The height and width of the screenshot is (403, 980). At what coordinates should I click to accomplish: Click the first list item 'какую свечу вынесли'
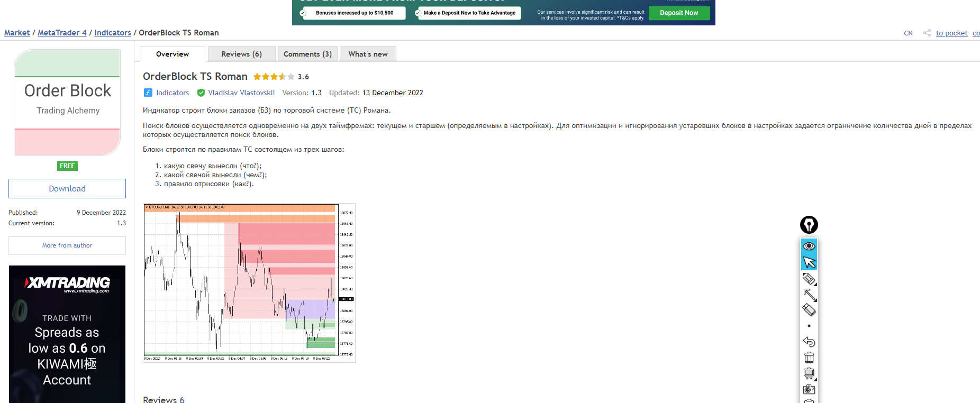coord(213,166)
